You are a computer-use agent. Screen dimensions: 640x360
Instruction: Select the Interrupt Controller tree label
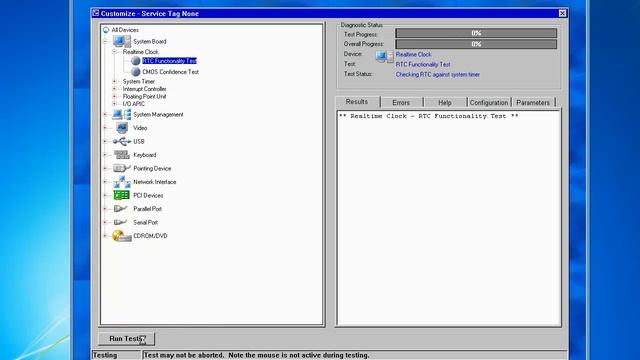pos(144,89)
